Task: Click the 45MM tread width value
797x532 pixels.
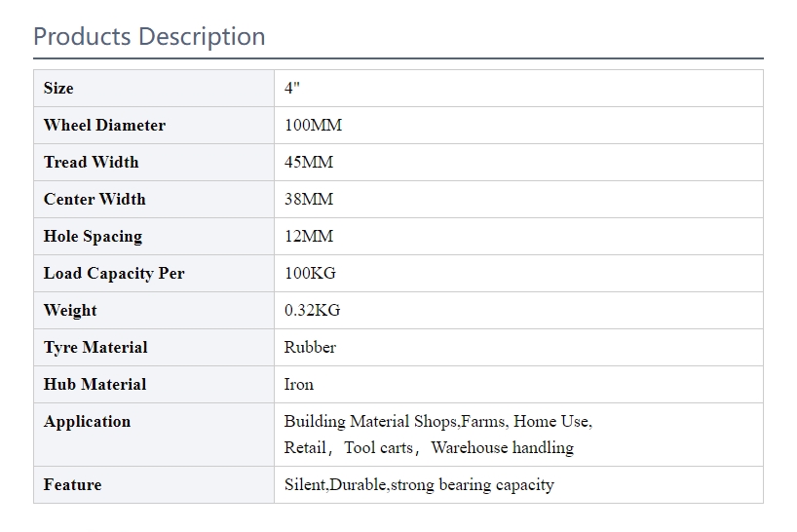Action: [309, 162]
